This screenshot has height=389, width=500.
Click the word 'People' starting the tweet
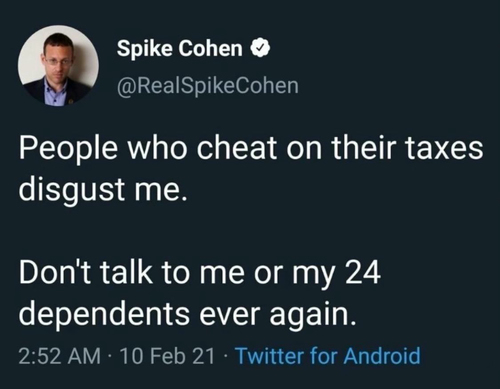[68, 149]
